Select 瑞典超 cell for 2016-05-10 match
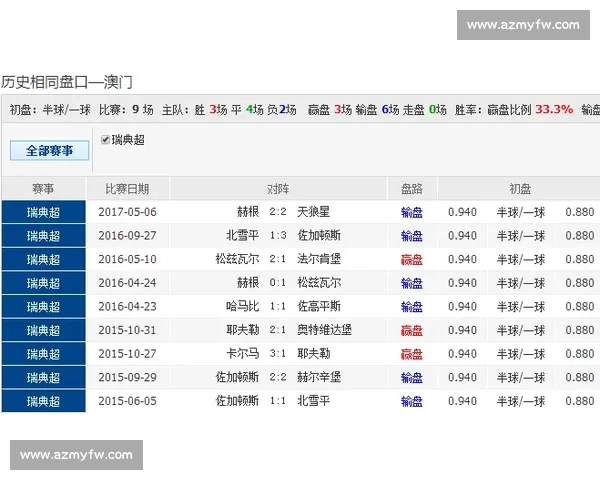This screenshot has height=480, width=600. click(44, 260)
